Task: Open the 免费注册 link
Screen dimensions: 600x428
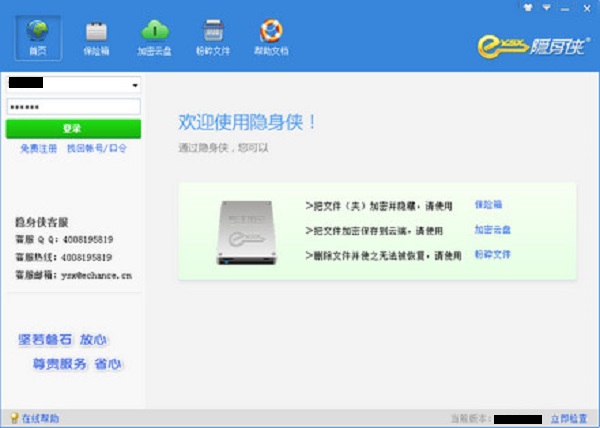Action: (x=39, y=148)
